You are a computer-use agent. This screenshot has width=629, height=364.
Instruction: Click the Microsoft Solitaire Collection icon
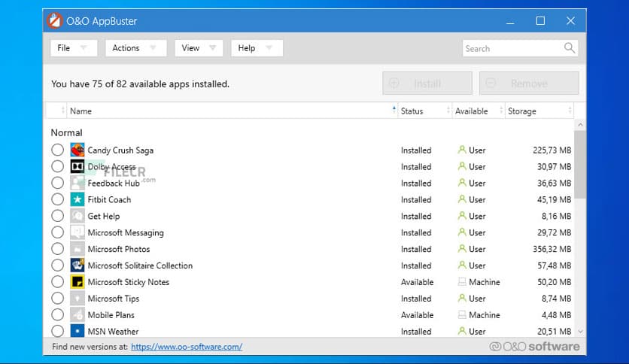[77, 265]
